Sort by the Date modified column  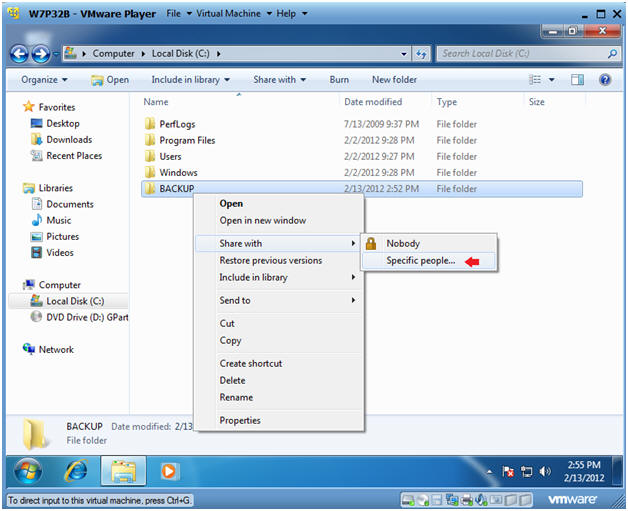point(373,102)
